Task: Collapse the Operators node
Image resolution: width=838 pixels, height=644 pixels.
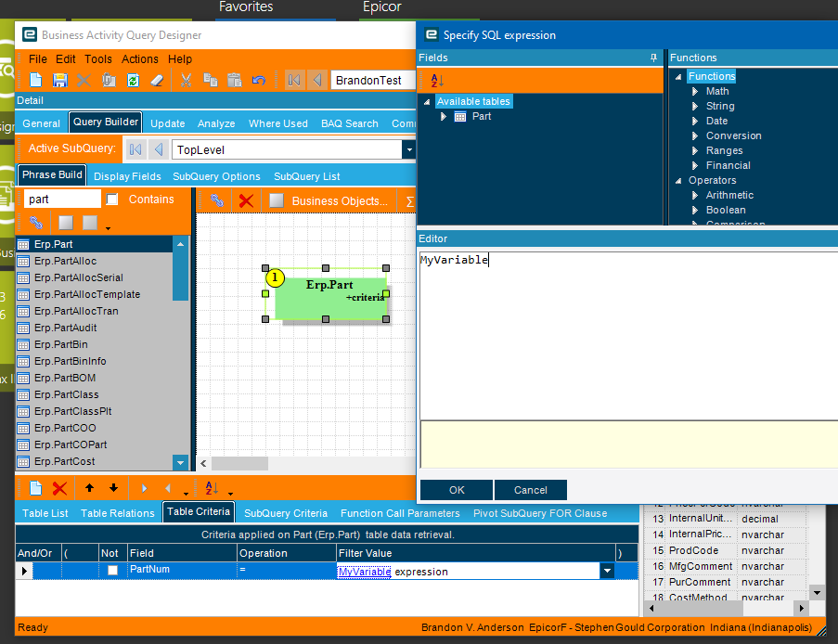Action: 678,181
